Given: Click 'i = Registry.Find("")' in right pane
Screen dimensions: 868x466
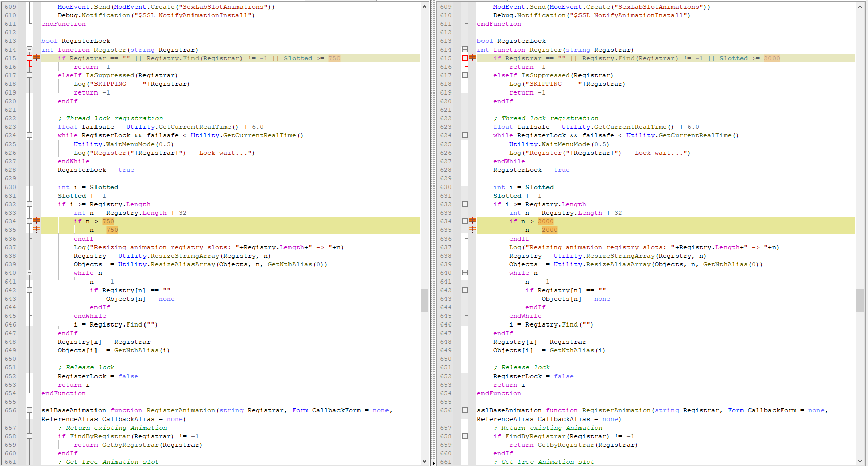Looking at the screenshot, I should click(x=551, y=324).
